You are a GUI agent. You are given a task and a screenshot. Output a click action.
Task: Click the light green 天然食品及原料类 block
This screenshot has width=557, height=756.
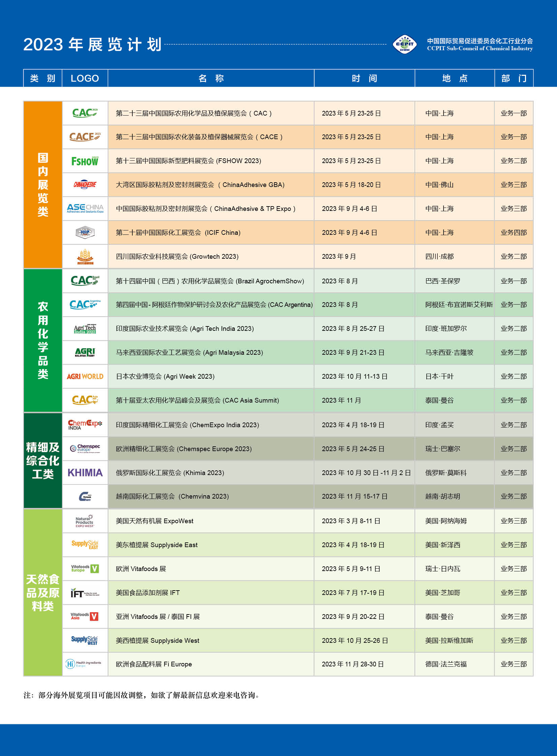point(43,592)
